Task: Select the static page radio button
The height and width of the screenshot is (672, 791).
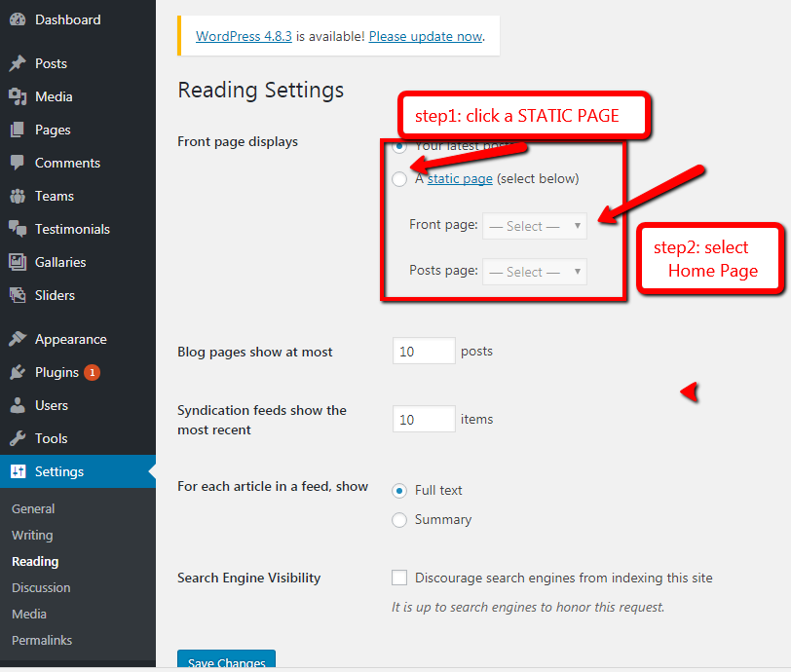Action: pos(399,179)
